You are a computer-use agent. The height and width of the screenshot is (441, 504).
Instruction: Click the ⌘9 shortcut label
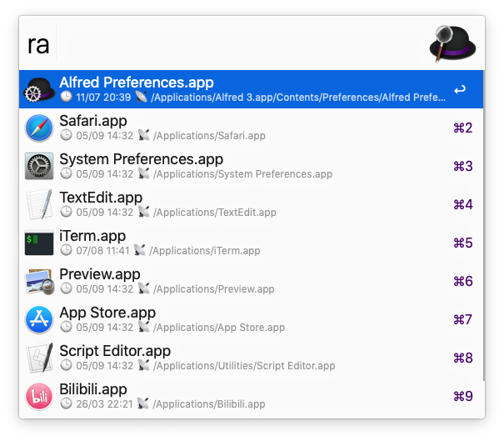coord(463,396)
